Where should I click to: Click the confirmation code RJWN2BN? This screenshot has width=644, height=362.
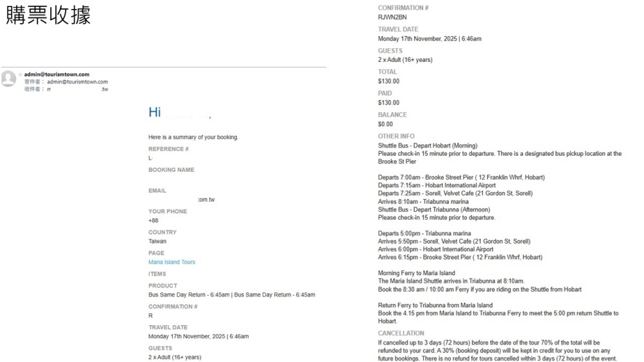coord(392,17)
